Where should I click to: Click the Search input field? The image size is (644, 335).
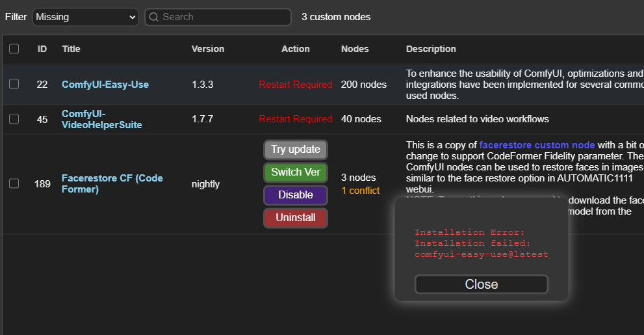point(218,17)
